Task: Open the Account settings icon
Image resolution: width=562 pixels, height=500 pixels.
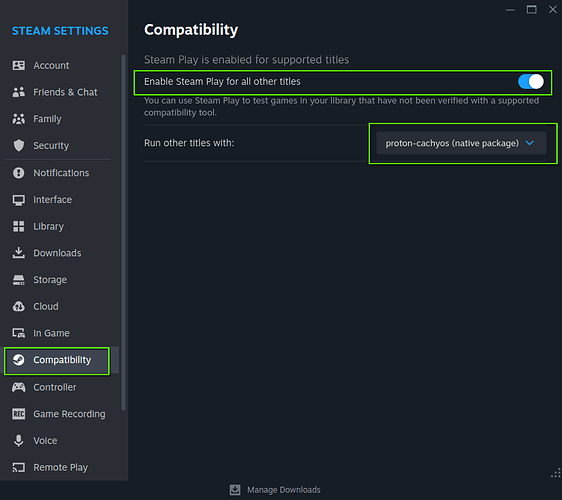Action: click(19, 65)
